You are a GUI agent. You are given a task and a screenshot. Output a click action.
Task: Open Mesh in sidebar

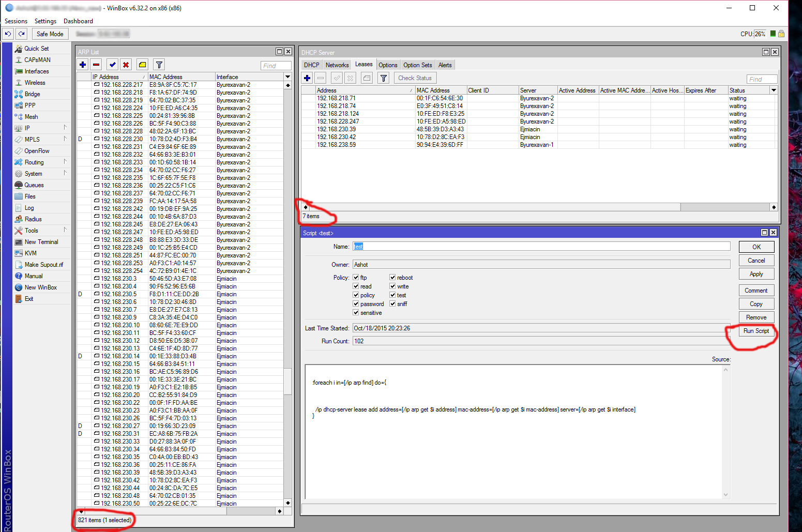(x=31, y=117)
